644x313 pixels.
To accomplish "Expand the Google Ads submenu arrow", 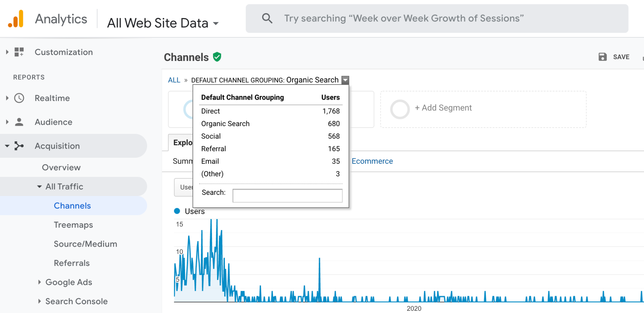I will (x=39, y=282).
